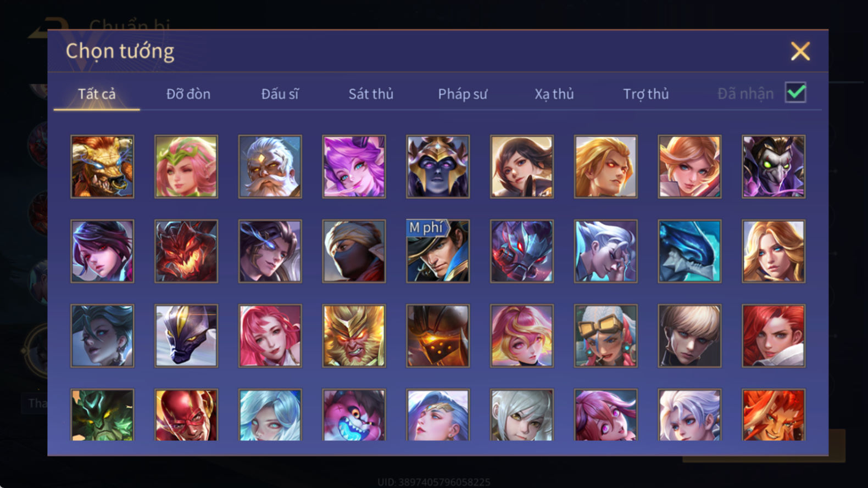Switch to the Đỡ đòn tab
This screenshot has height=488, width=868.
(188, 94)
